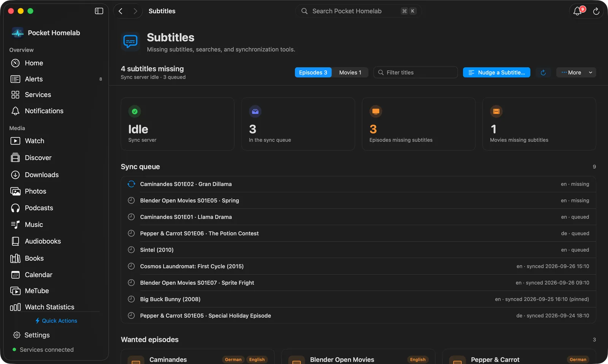The width and height of the screenshot is (608, 364).
Task: Click the Movies missing subtitles card
Action: (x=539, y=124)
